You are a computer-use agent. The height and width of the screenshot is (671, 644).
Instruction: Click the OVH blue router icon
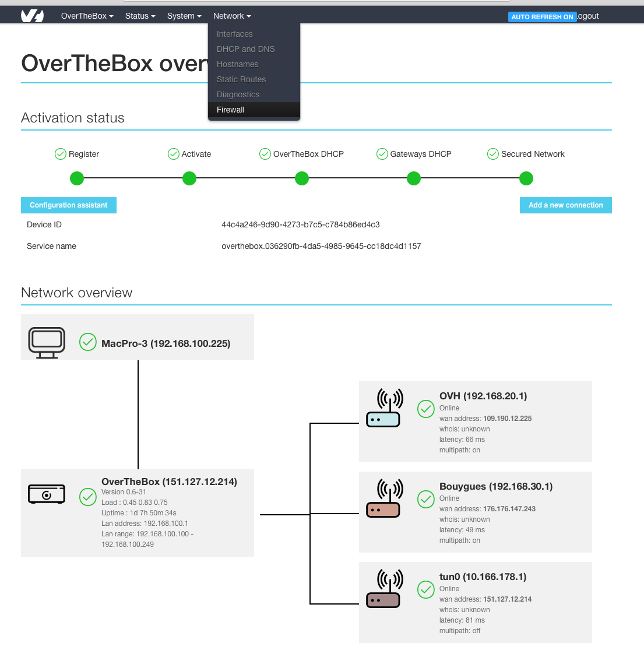(383, 409)
